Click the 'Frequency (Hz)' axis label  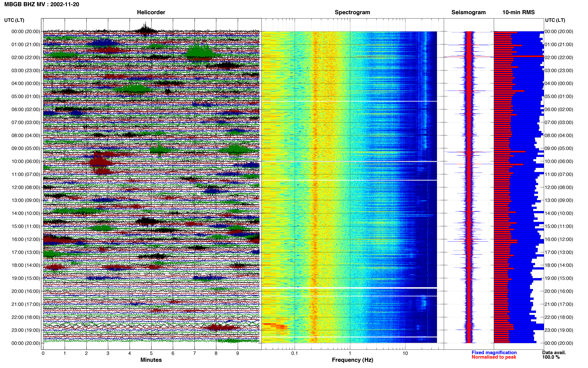coord(352,360)
